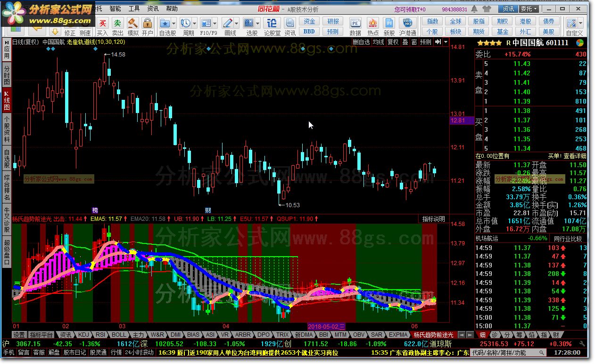Open the 自选股 favorites folder icon
Screen dimensions: 595x364
165,23
